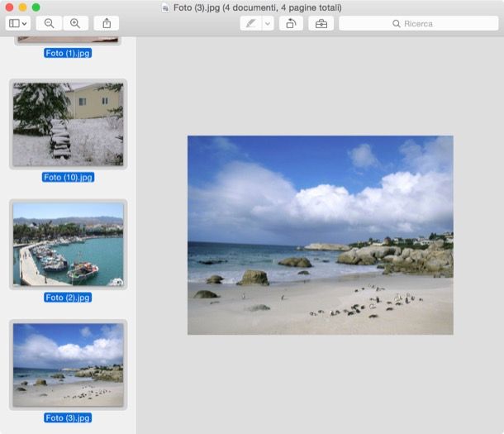
Task: Expand the highlight pen options arrow
Action: [268, 23]
